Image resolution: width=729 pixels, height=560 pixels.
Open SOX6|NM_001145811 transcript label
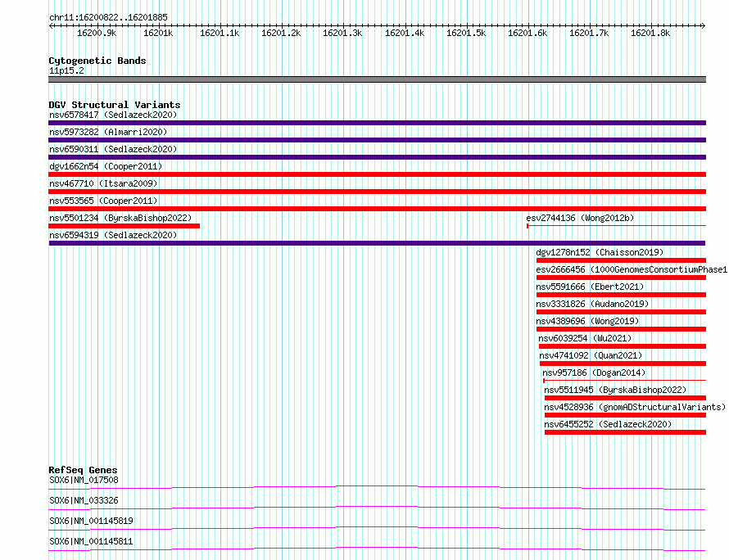click(x=91, y=541)
